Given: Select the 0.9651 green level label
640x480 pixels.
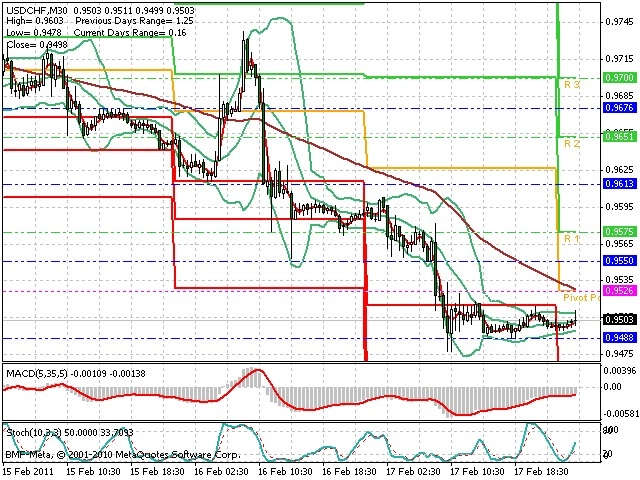Looking at the screenshot, I should click(x=620, y=136).
